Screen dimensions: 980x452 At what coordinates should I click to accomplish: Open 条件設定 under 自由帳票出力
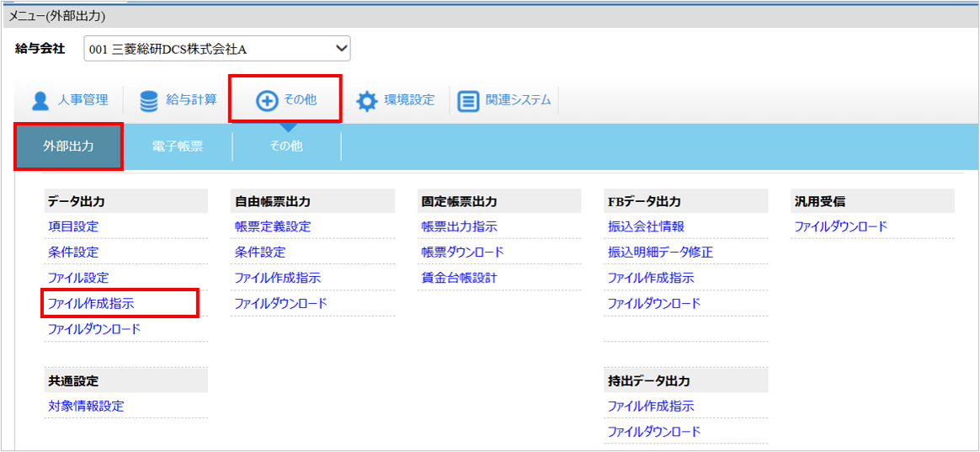tap(260, 253)
